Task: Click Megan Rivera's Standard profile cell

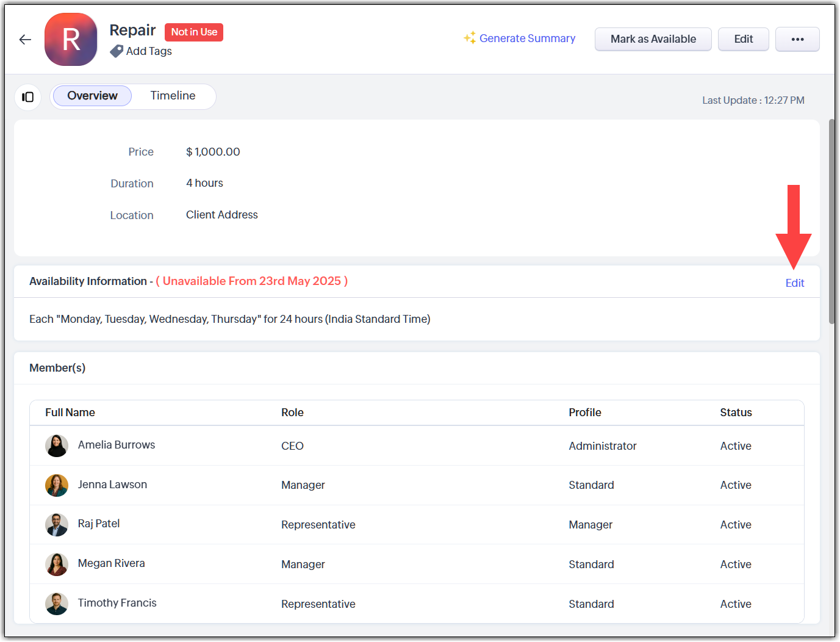Action: point(591,564)
